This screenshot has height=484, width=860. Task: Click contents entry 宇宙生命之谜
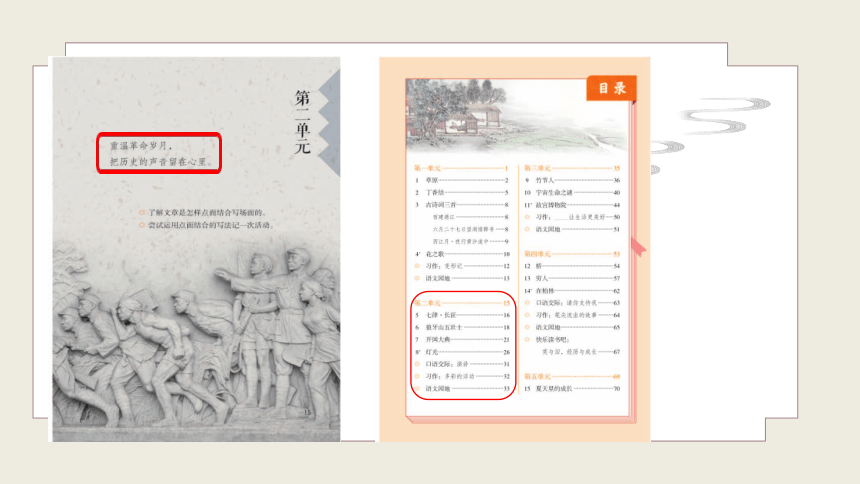point(572,193)
